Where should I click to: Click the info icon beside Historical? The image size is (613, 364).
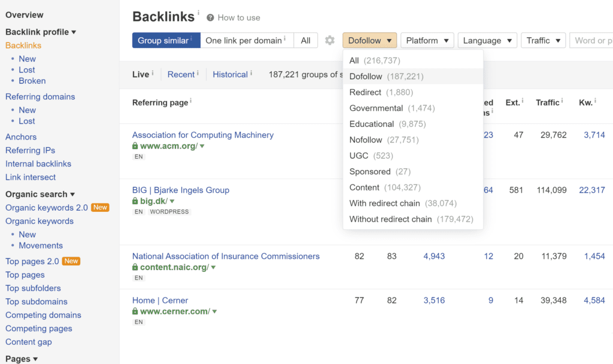click(x=251, y=72)
